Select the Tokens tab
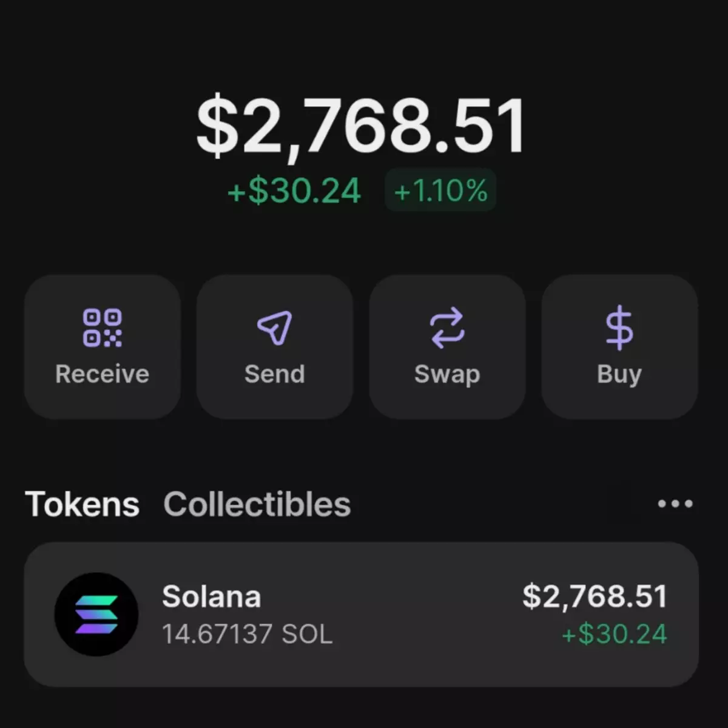The image size is (728, 728). point(82,504)
